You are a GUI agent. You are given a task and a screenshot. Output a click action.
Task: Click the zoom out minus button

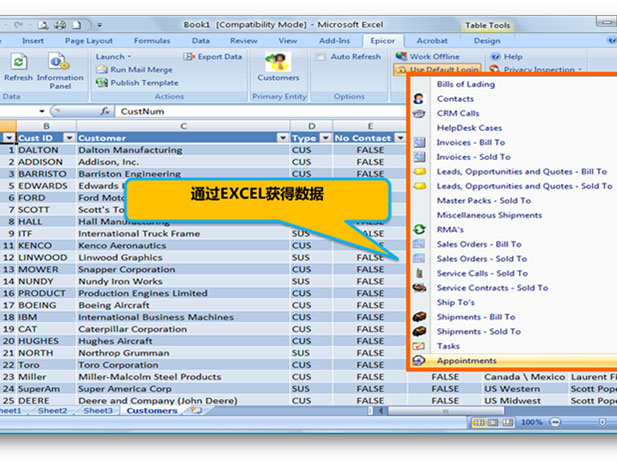click(555, 422)
